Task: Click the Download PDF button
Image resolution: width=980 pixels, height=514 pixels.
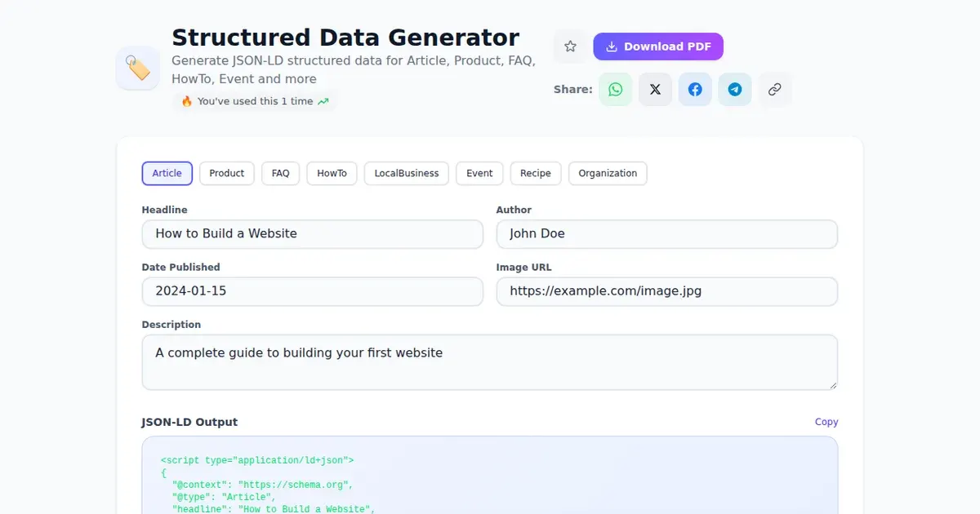Action: [x=658, y=47]
